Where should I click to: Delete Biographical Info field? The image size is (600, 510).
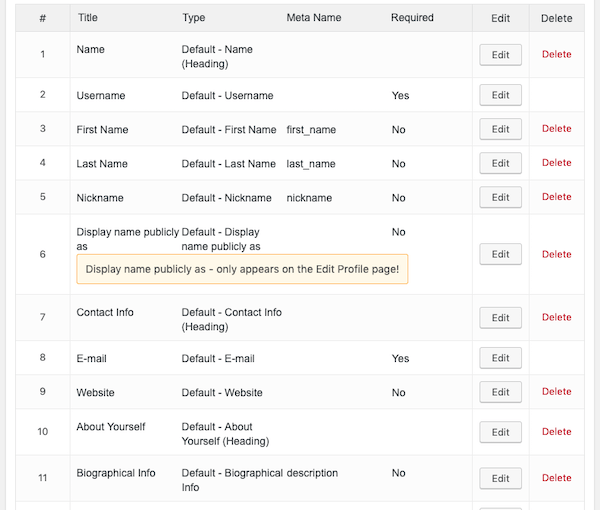(556, 478)
